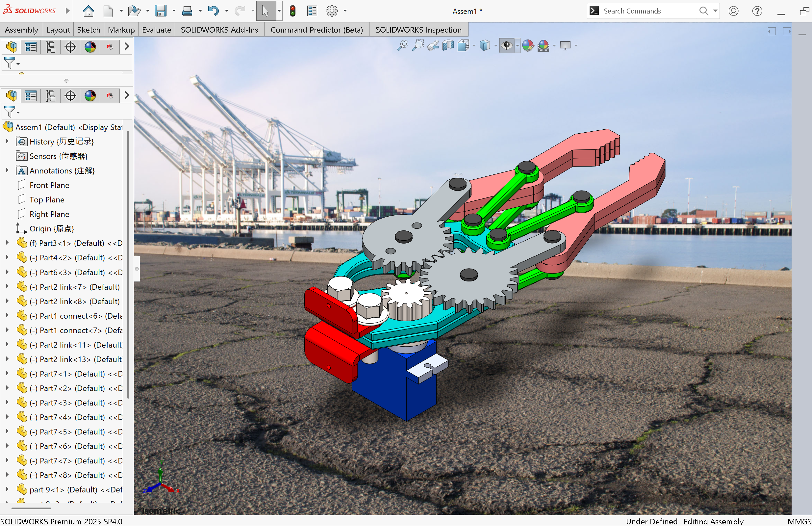This screenshot has width=812, height=526.
Task: Open the Undo history dropdown arrow
Action: (x=227, y=11)
